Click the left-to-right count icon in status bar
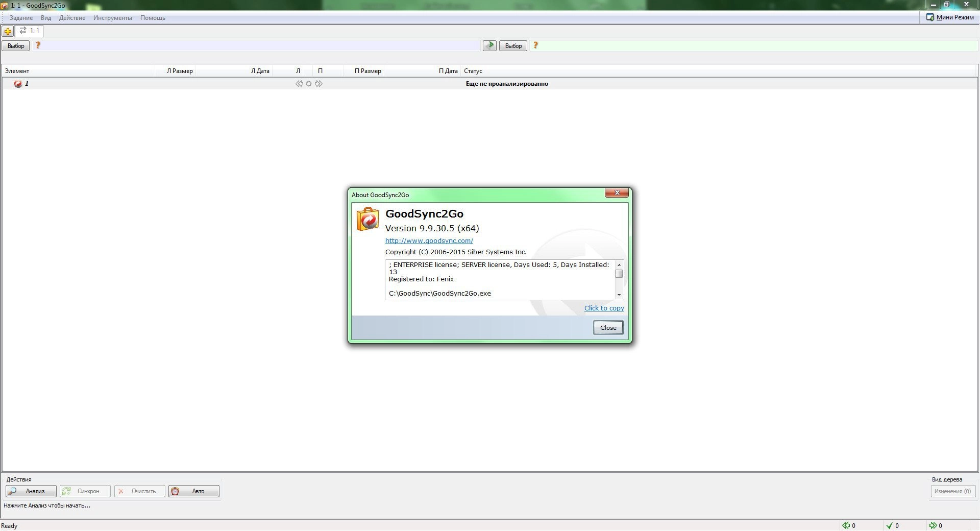 (x=933, y=525)
